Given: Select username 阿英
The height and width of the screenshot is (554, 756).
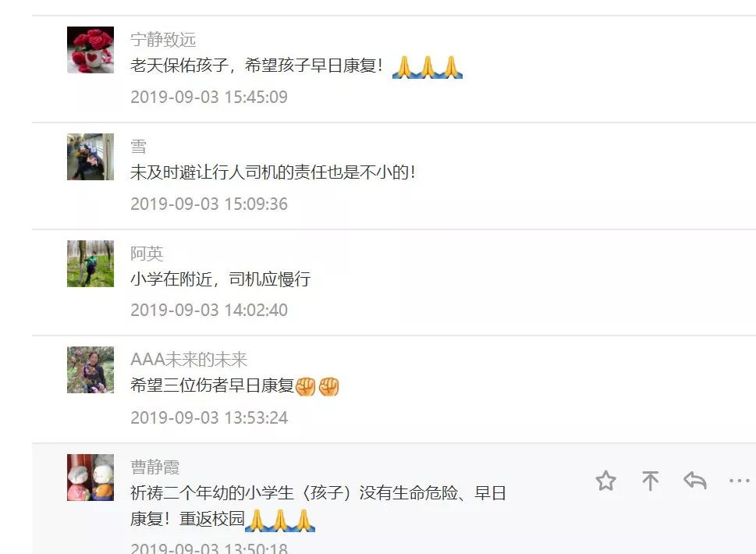Looking at the screenshot, I should [147, 254].
